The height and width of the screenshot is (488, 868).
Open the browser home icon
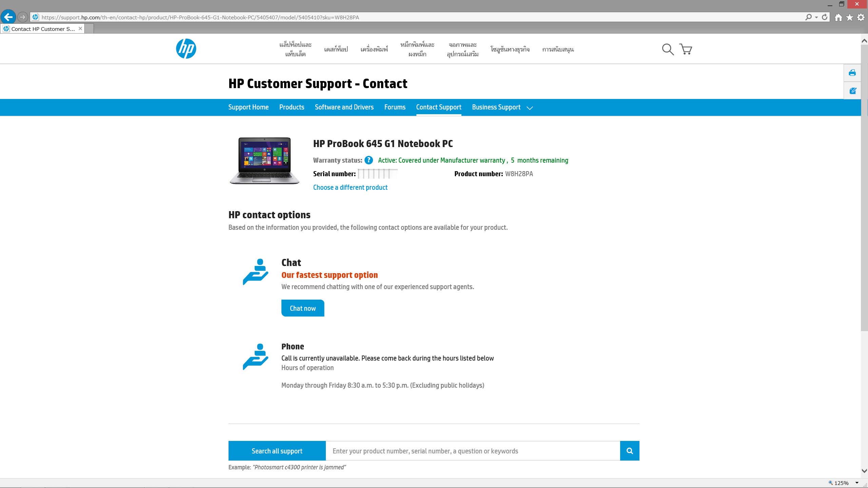pyautogui.click(x=838, y=17)
